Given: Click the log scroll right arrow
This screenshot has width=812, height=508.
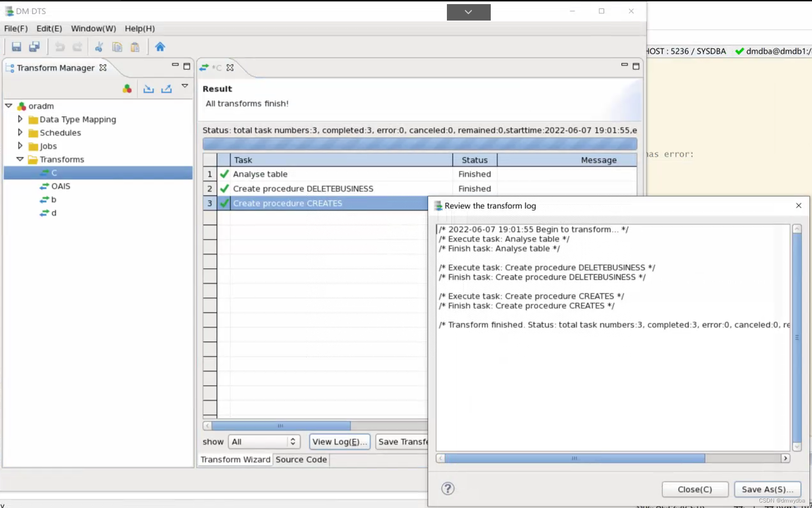Looking at the screenshot, I should point(785,458).
